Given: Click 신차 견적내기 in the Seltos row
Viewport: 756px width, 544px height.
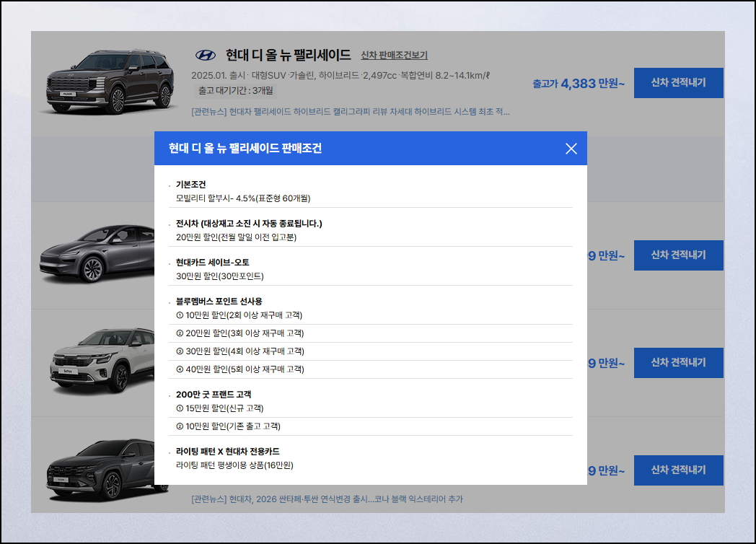Looking at the screenshot, I should [x=678, y=363].
